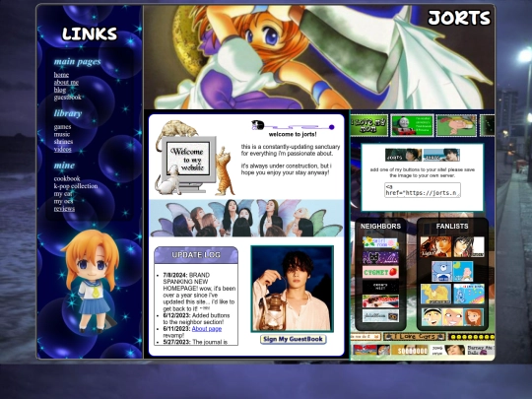Click the black-haired anime fanlist thumbnail
The image size is (532, 399).
(x=469, y=246)
